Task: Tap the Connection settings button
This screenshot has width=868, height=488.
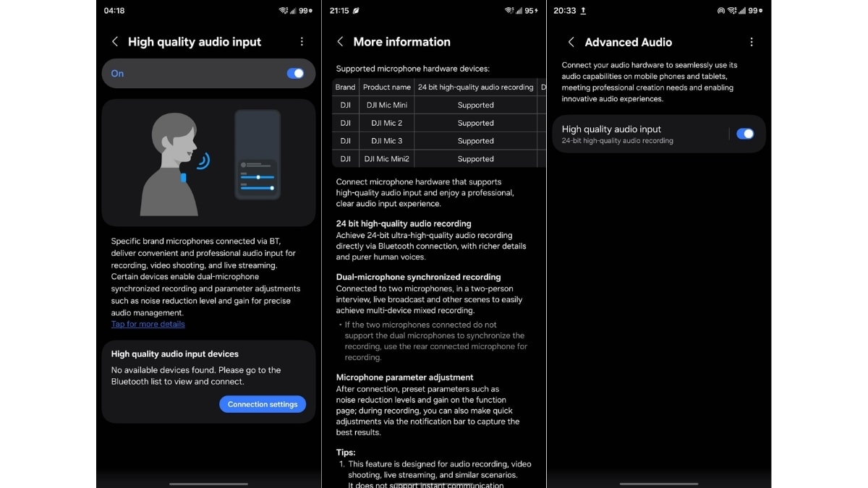Action: (x=263, y=404)
